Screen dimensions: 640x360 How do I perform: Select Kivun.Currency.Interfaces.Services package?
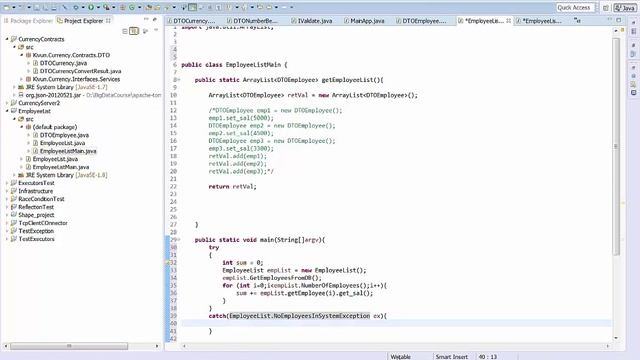point(76,79)
